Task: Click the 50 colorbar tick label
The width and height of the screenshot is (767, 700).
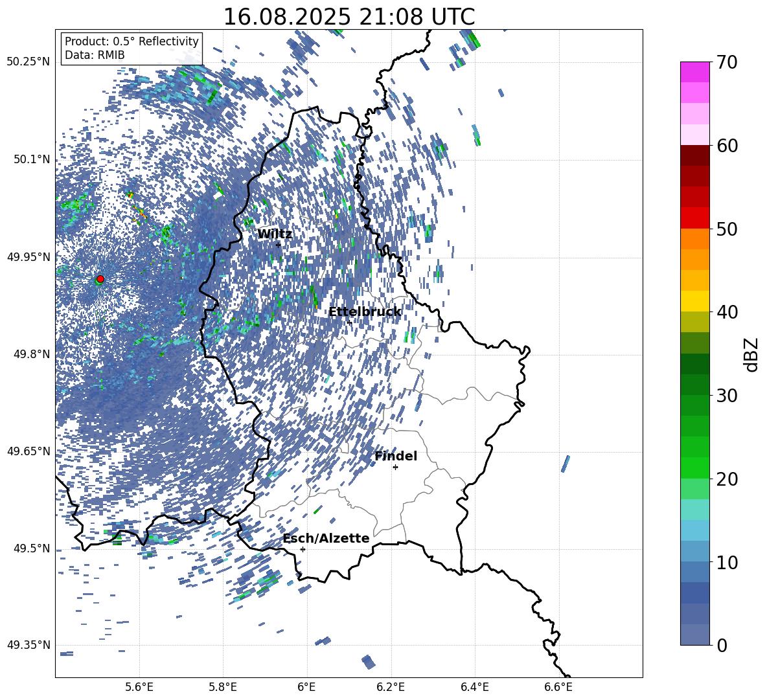Action: (x=727, y=229)
